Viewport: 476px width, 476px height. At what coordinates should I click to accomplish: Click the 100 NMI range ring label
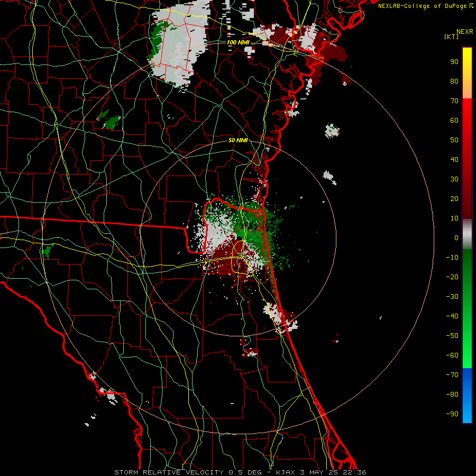(238, 42)
